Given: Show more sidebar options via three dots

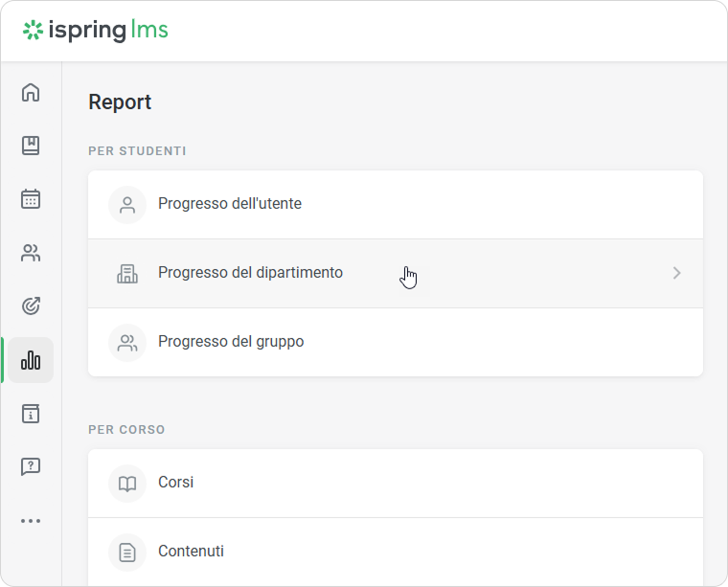Looking at the screenshot, I should 31,521.
